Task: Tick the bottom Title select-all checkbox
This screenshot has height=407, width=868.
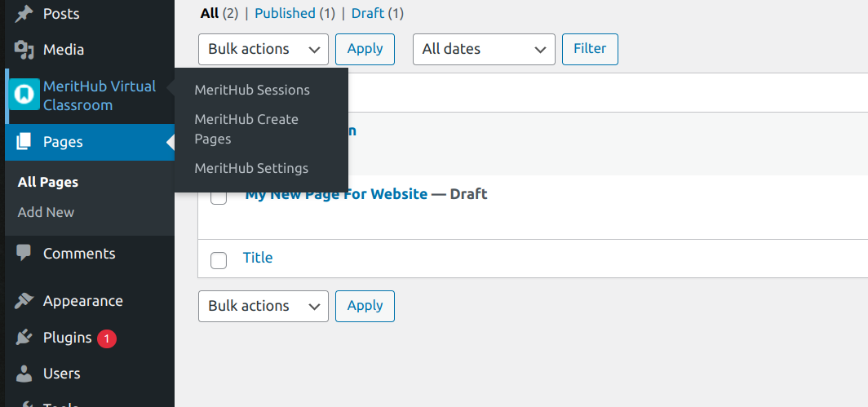Action: tap(219, 260)
